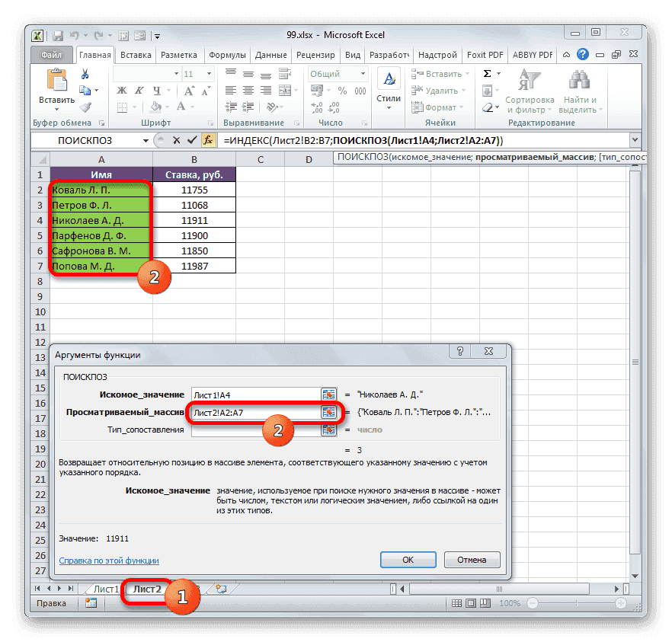This screenshot has width=672, height=642.
Task: Click the range selector beside Просматриваемый_массив field
Action: (328, 410)
